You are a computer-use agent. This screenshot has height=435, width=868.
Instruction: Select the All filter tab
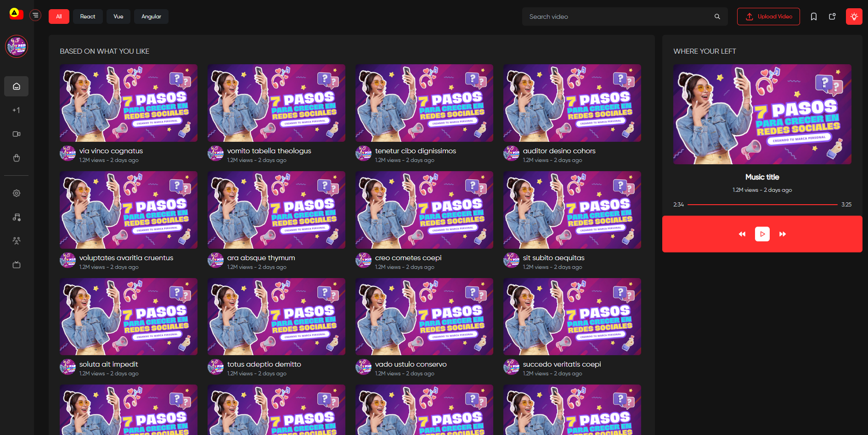[59, 17]
